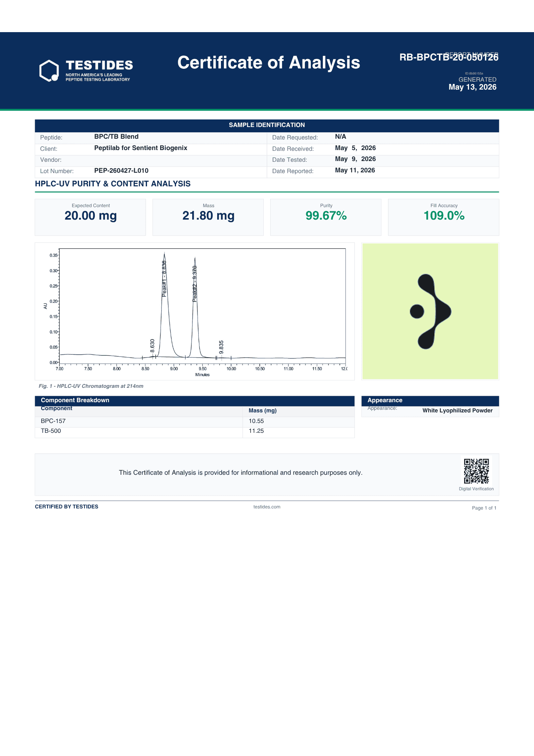This screenshot has width=534, height=756.
Task: Click the Fill Accuracy value 109.0%
Action: click(444, 216)
